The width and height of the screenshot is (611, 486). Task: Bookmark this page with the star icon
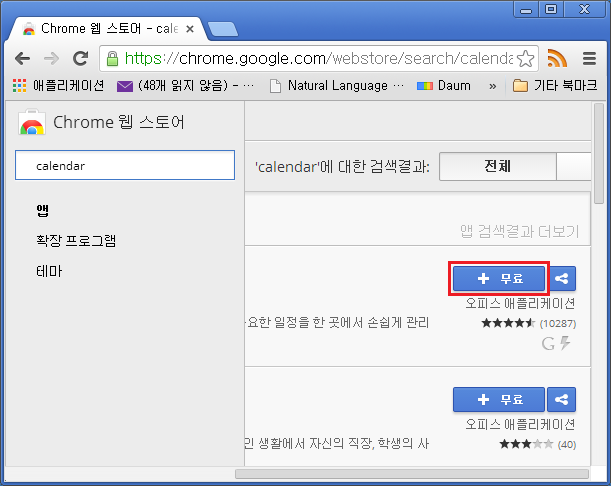click(x=525, y=59)
